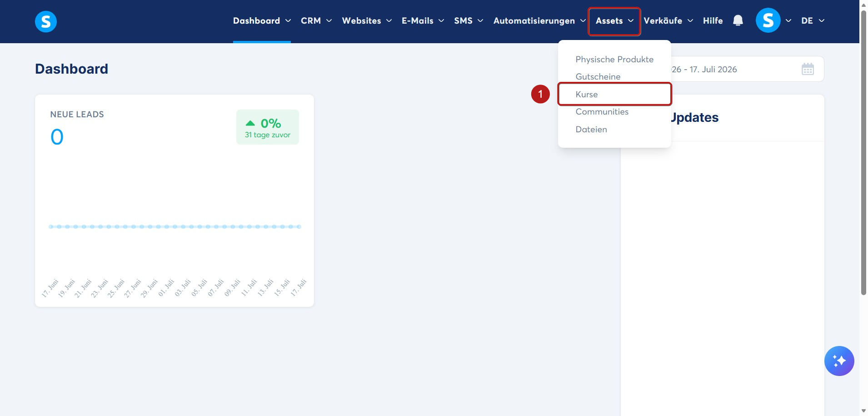
Task: Click the leads count value 0
Action: (57, 137)
